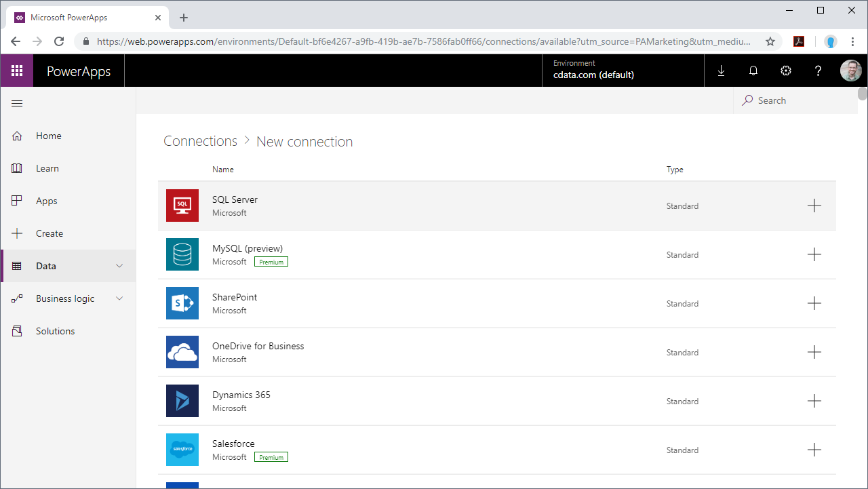Viewport: 868px width, 489px height.
Task: Click the user profile avatar
Action: 851,71
